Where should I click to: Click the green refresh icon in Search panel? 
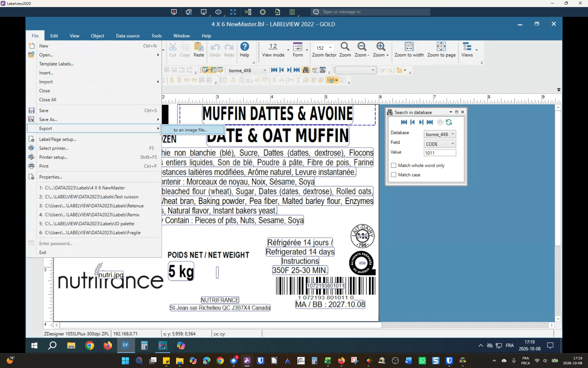[449, 122]
